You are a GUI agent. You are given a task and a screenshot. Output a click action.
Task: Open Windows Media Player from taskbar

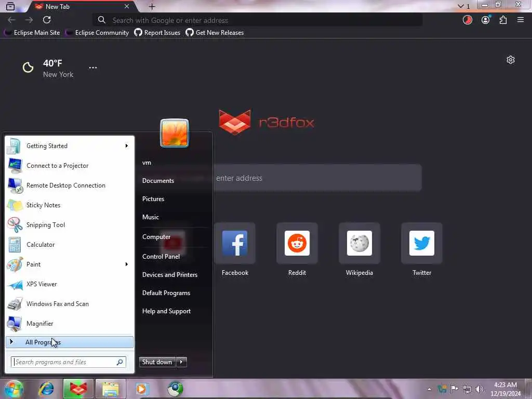(142, 389)
